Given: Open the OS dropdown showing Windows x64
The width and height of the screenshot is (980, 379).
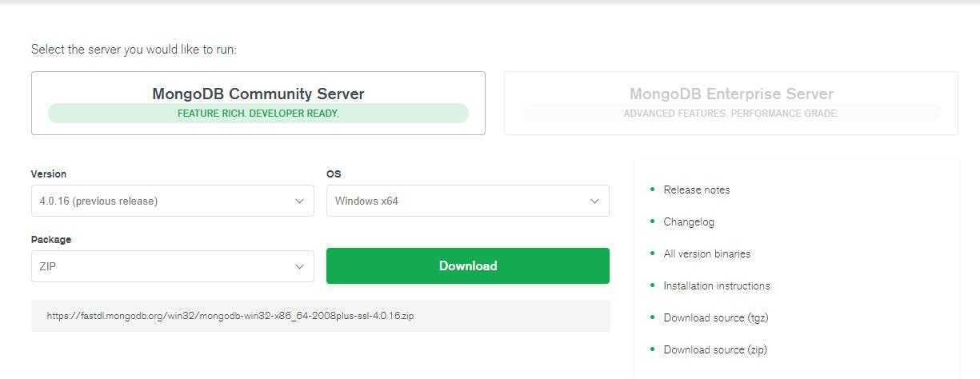Looking at the screenshot, I should [468, 201].
